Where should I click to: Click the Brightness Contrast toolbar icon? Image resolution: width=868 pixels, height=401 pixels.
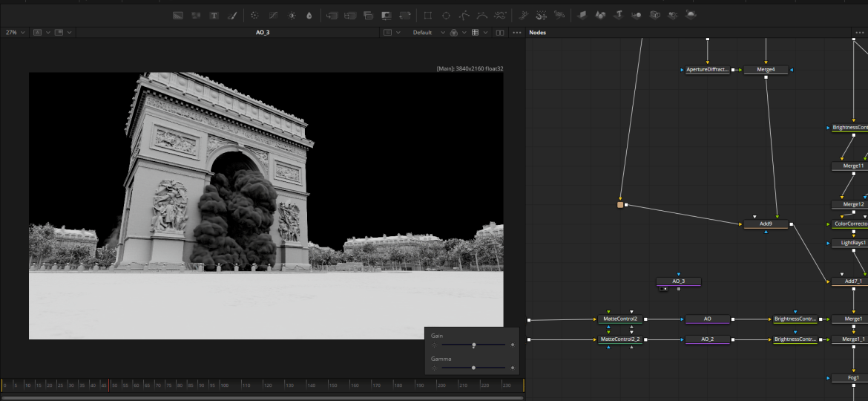(292, 15)
